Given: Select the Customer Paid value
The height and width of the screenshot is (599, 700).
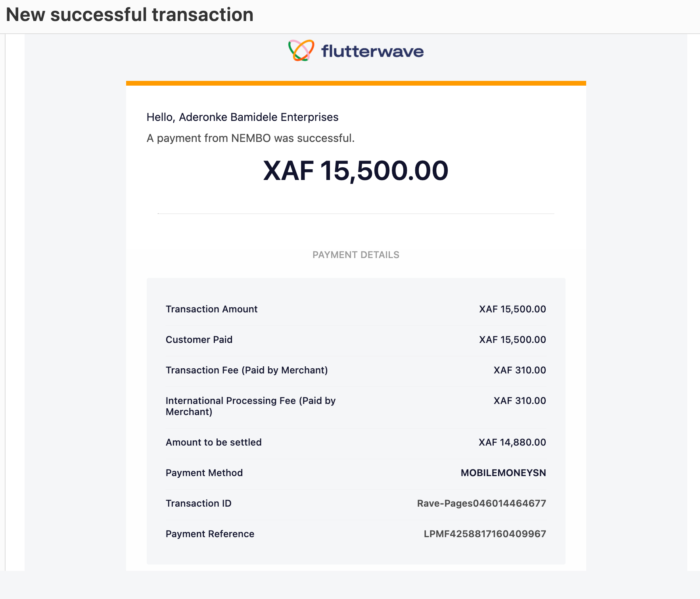Looking at the screenshot, I should pos(512,340).
